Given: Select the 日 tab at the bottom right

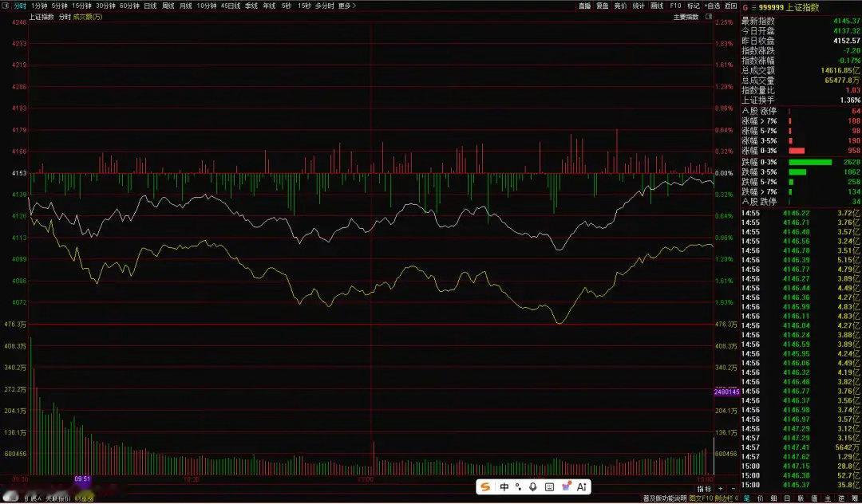Looking at the screenshot, I should click(787, 498).
